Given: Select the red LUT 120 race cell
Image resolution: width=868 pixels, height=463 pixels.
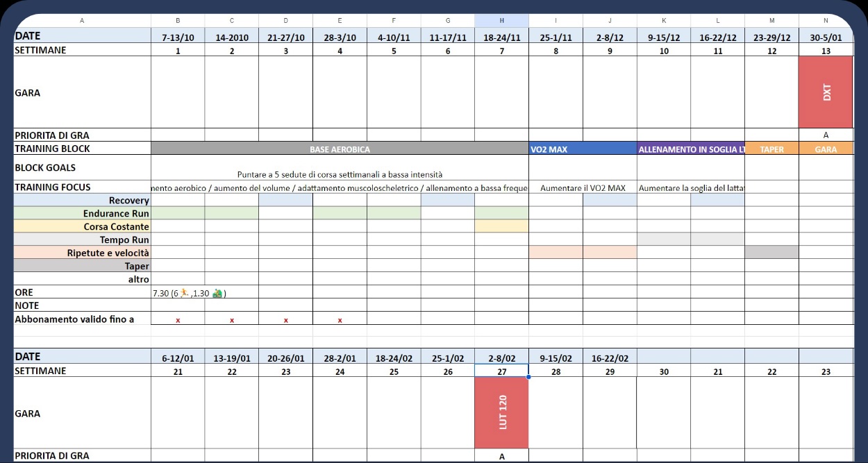Looking at the screenshot, I should click(x=501, y=412).
